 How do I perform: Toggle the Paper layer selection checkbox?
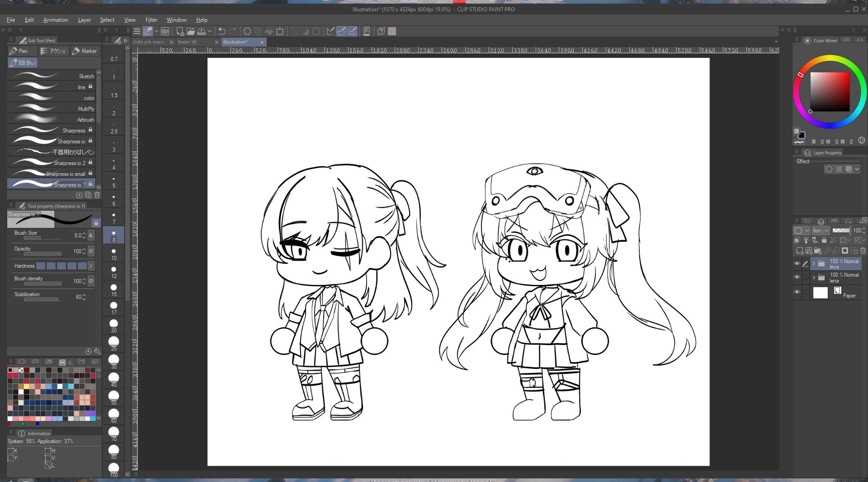click(806, 292)
